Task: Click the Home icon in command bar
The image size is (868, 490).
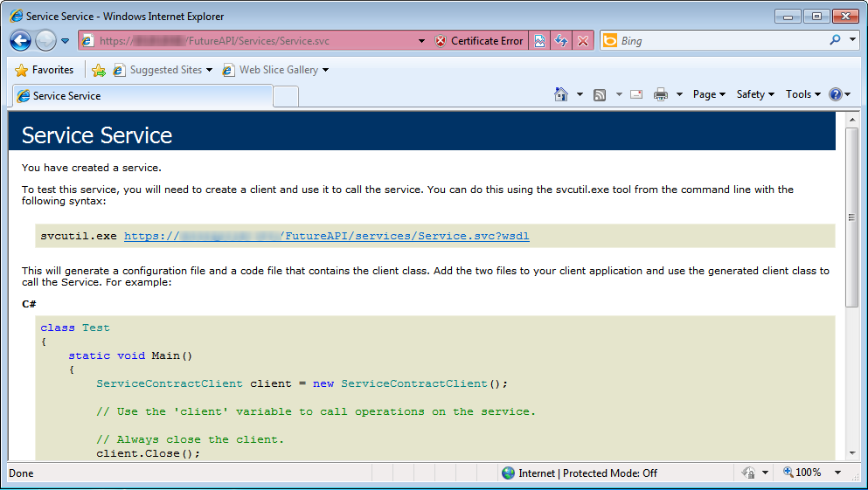Action: point(561,94)
